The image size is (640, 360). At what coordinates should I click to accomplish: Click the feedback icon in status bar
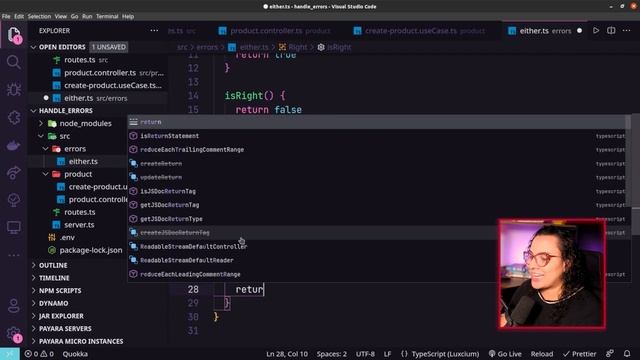coord(610,353)
